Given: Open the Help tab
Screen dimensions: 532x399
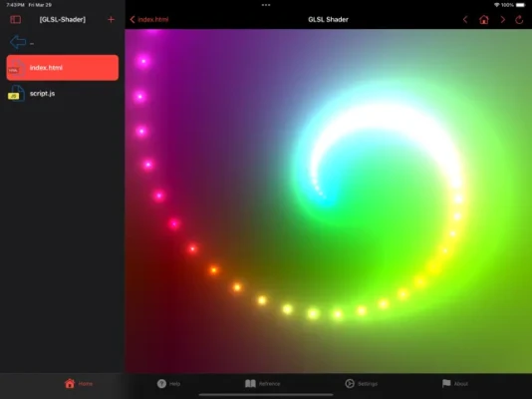Looking at the screenshot, I should click(x=168, y=383).
